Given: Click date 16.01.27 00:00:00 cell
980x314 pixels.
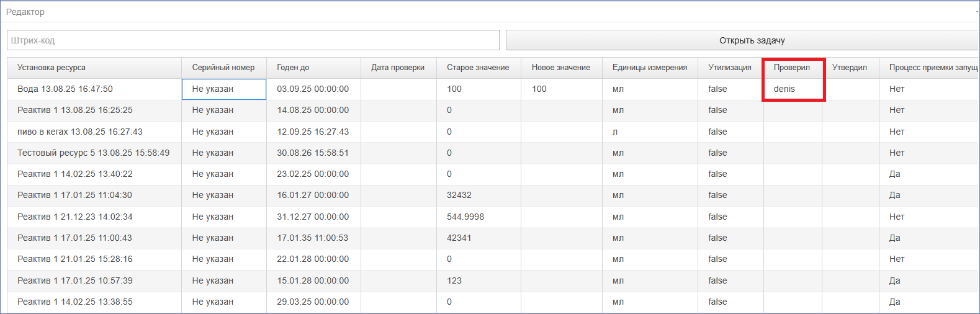Looking at the screenshot, I should pos(313,195).
